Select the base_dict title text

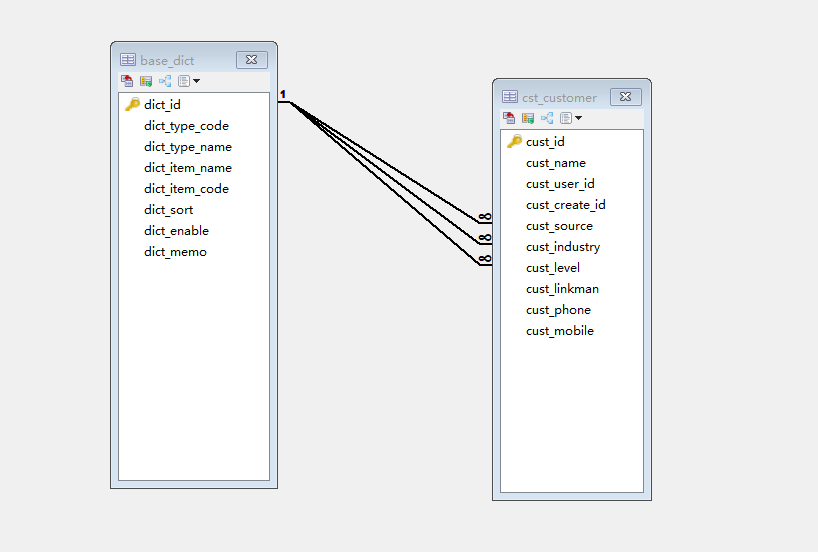click(167, 61)
